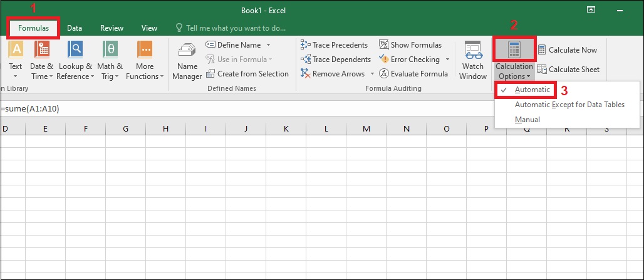Image resolution: width=644 pixels, height=280 pixels.
Task: Switch to the Data tab
Action: [x=75, y=28]
